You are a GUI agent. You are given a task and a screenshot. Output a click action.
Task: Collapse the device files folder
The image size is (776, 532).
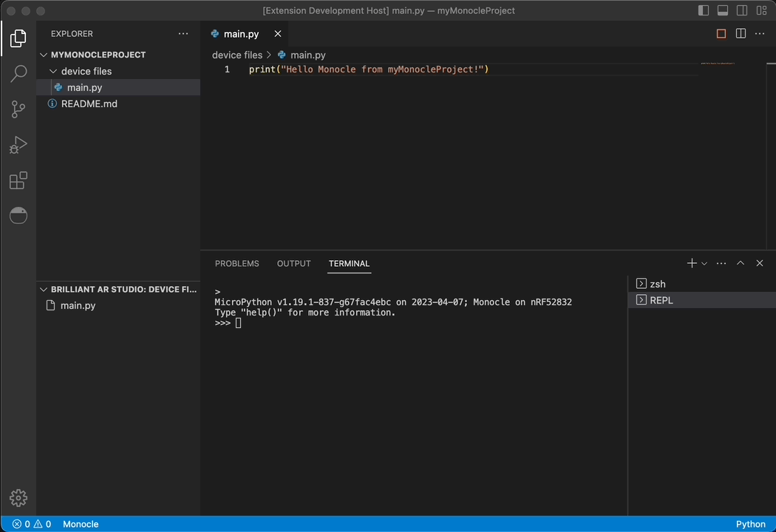click(x=118, y=71)
